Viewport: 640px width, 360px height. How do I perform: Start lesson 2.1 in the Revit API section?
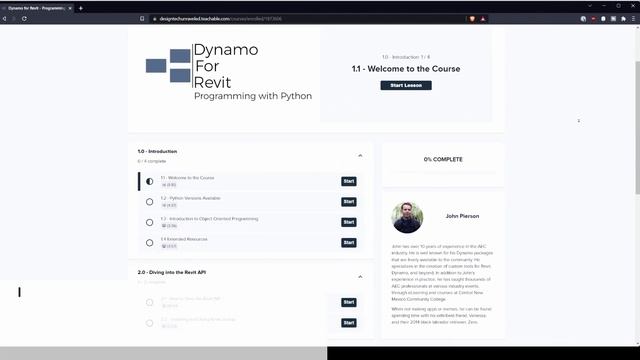coord(349,302)
